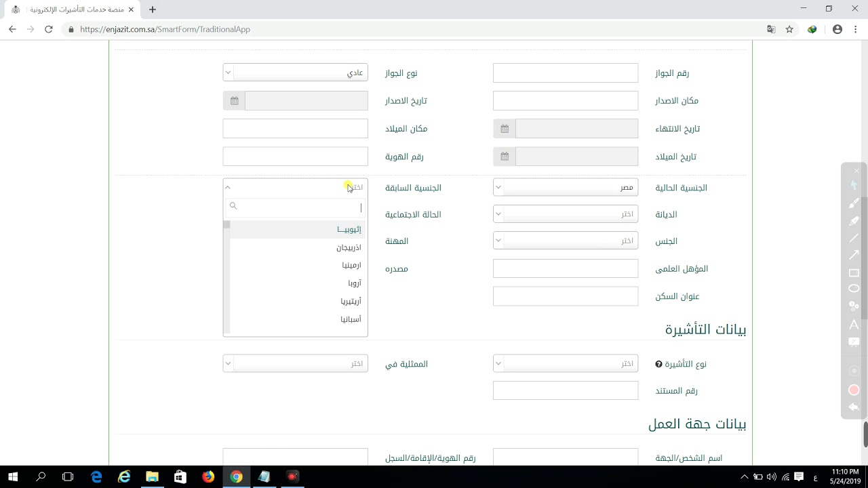Select the arrow drawing tool

click(x=854, y=255)
